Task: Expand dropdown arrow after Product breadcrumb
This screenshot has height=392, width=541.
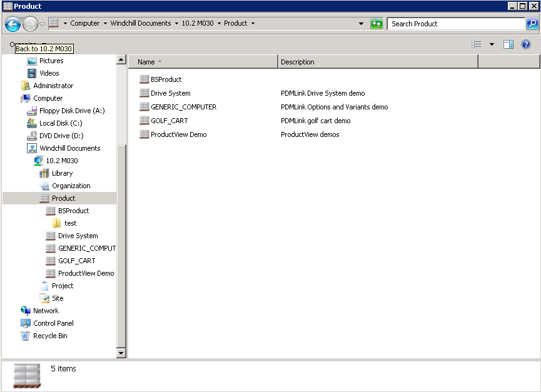Action: (x=253, y=23)
